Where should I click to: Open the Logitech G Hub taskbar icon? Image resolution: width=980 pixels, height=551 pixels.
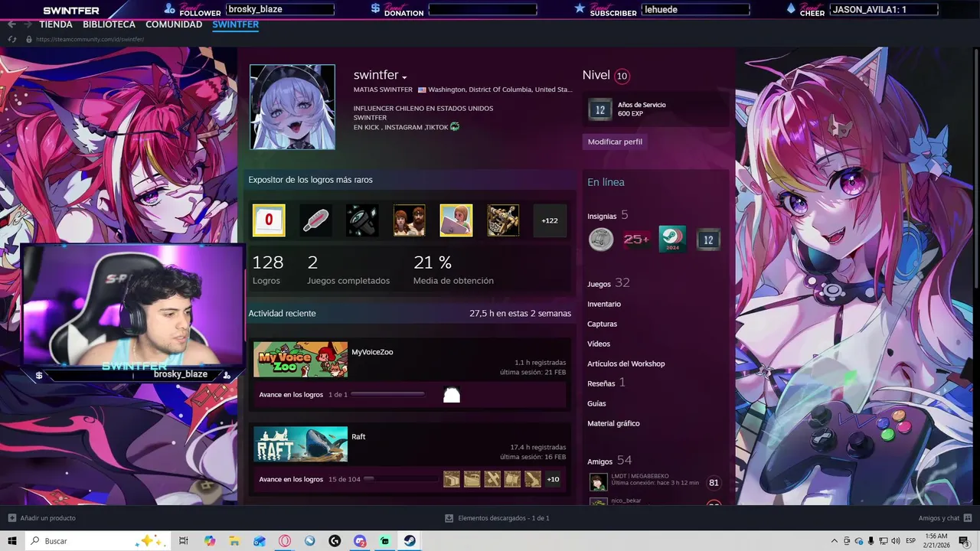point(335,541)
